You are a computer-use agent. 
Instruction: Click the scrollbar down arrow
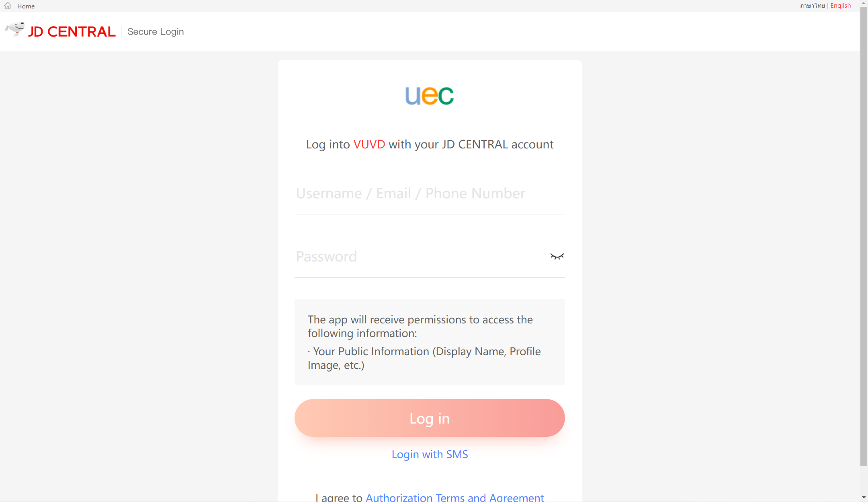pos(864,498)
